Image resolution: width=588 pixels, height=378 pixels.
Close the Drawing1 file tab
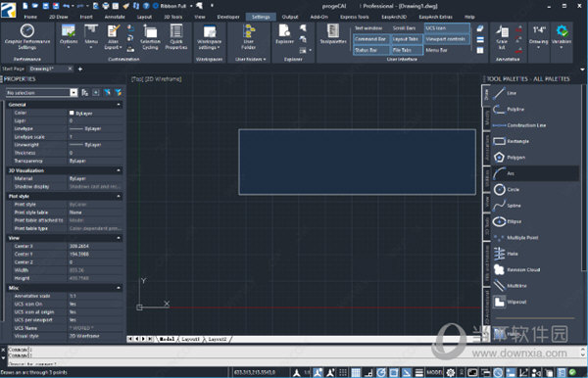(70, 69)
